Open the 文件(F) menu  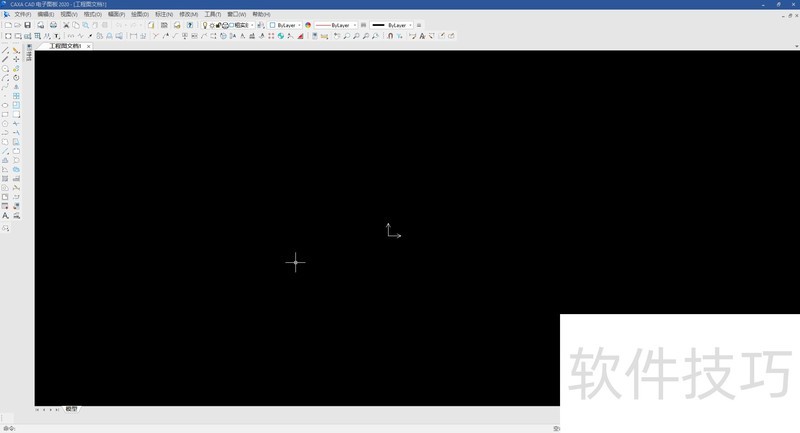(22, 14)
